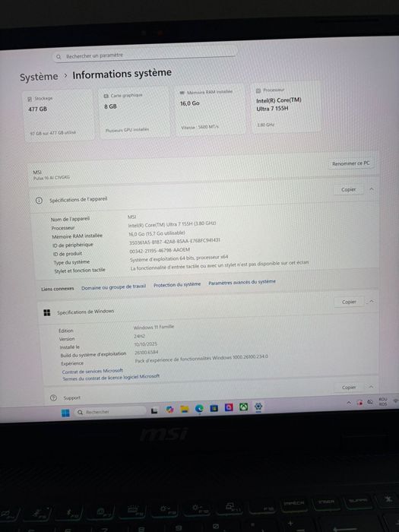Click the Type du système value text
Screen dimensions: 399x532
[x=179, y=258]
